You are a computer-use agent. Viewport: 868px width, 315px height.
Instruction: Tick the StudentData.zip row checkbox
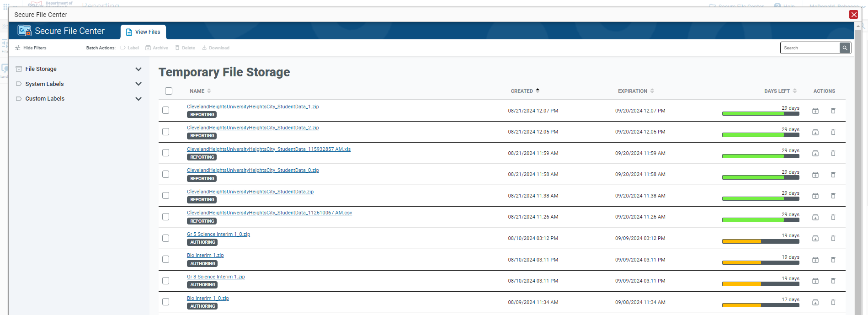coord(165,195)
